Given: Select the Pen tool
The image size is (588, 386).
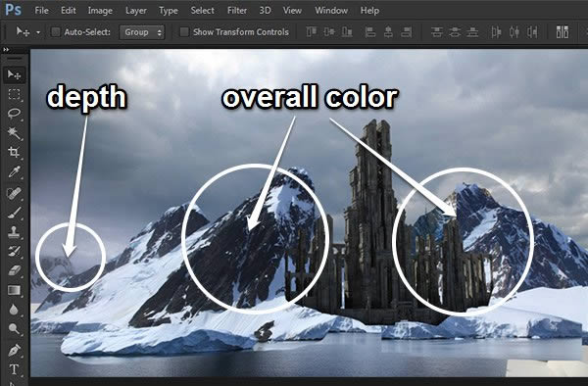Looking at the screenshot, I should [x=15, y=350].
